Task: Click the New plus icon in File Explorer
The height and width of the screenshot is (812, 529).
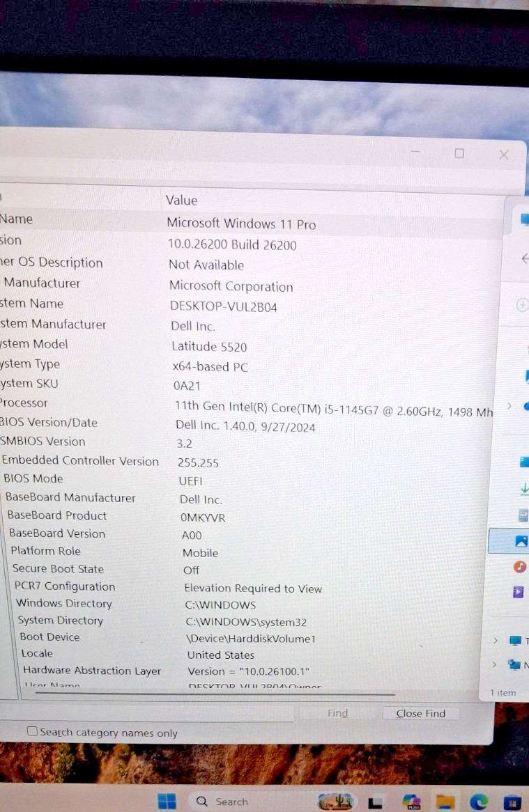Action: coord(522,305)
